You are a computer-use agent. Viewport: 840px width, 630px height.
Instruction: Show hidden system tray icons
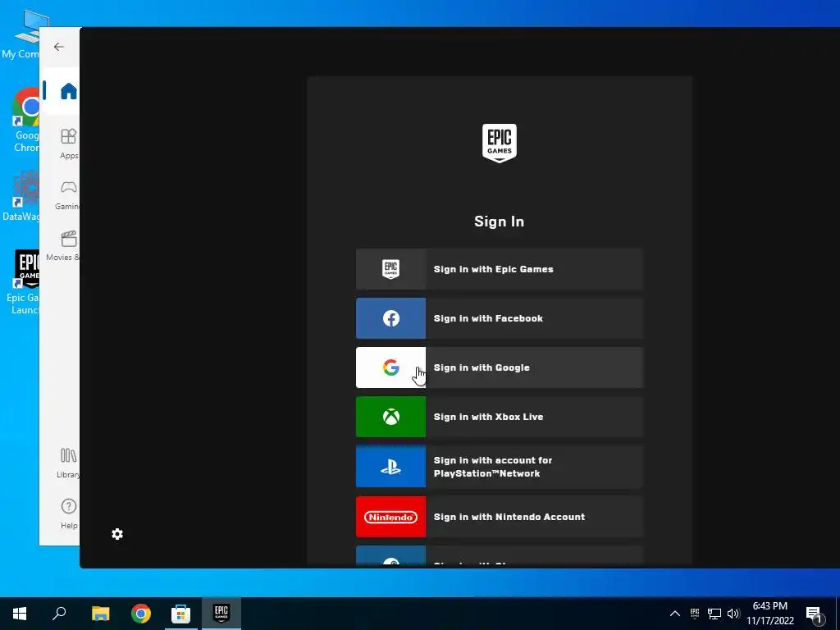[675, 614]
